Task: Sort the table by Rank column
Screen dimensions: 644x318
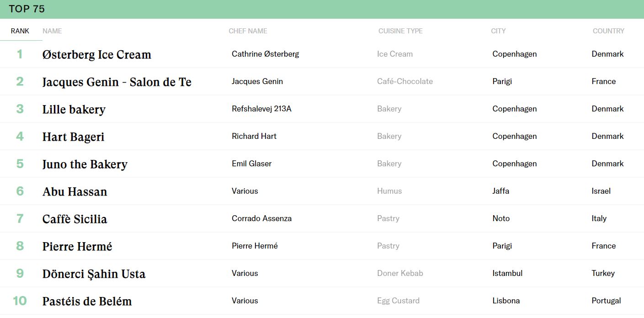Action: point(20,31)
